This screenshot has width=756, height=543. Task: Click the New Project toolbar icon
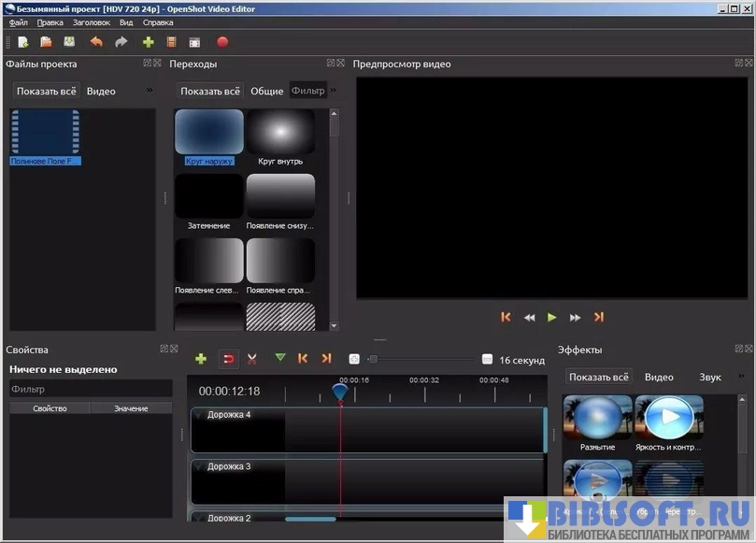22,42
